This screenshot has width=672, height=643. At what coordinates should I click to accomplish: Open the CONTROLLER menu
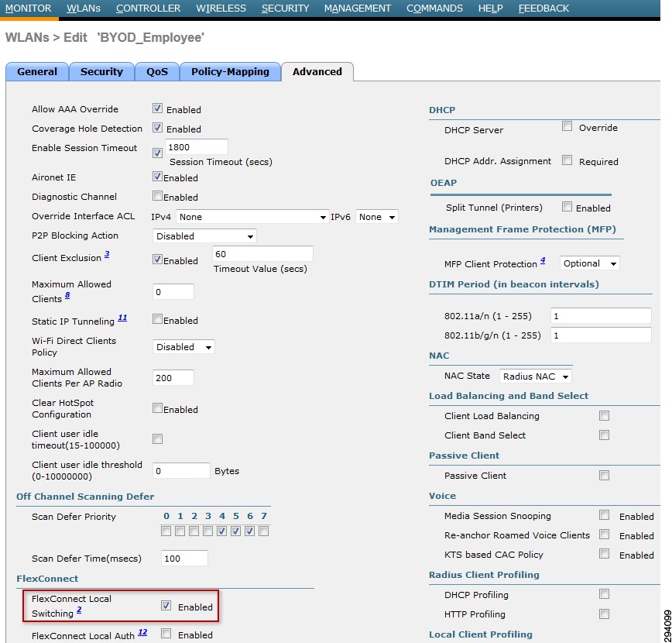pos(149,9)
